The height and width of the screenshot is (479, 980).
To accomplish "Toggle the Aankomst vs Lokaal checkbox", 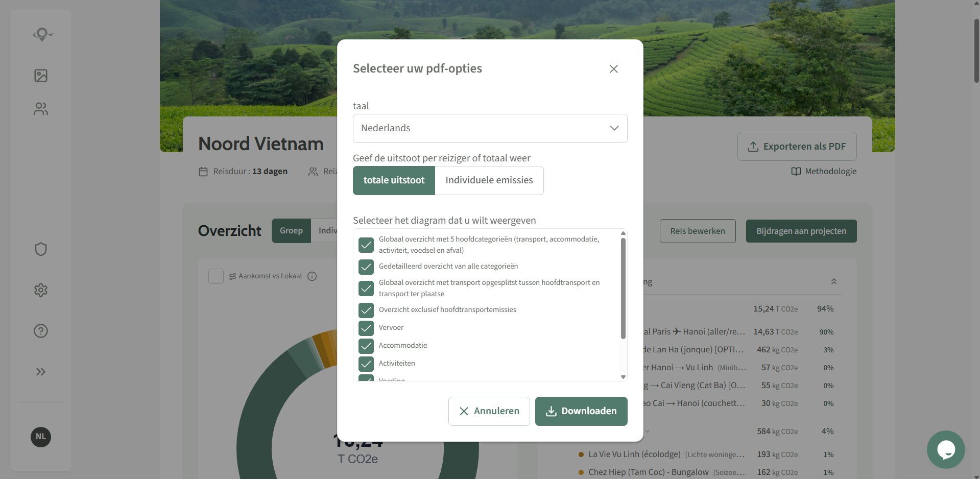I will point(216,276).
